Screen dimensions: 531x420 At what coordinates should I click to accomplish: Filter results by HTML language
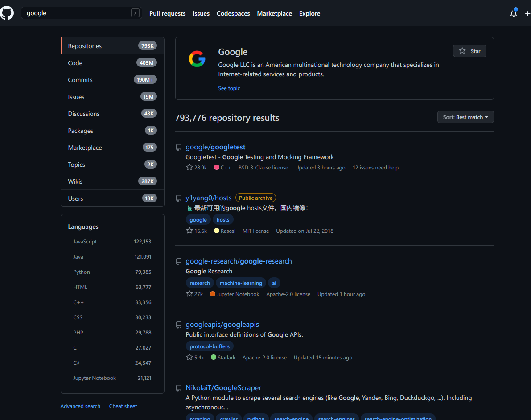112,287
